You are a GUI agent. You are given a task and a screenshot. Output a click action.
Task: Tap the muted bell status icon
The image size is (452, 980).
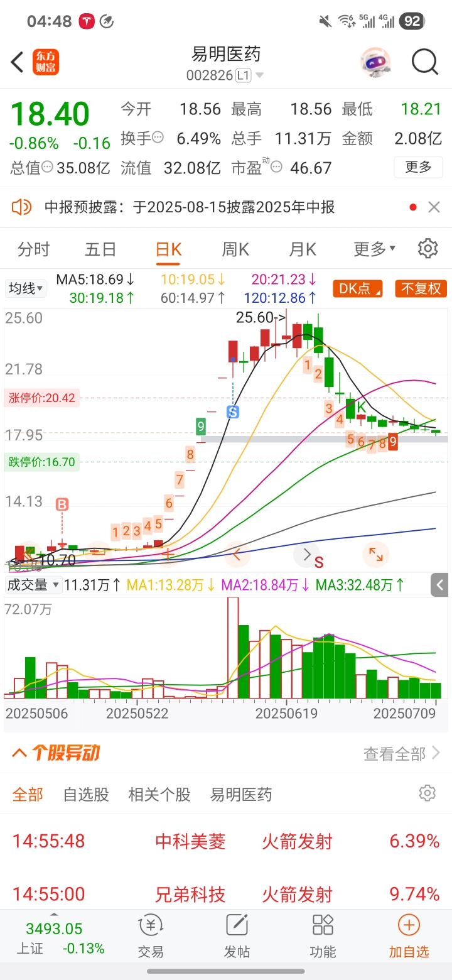[325, 21]
